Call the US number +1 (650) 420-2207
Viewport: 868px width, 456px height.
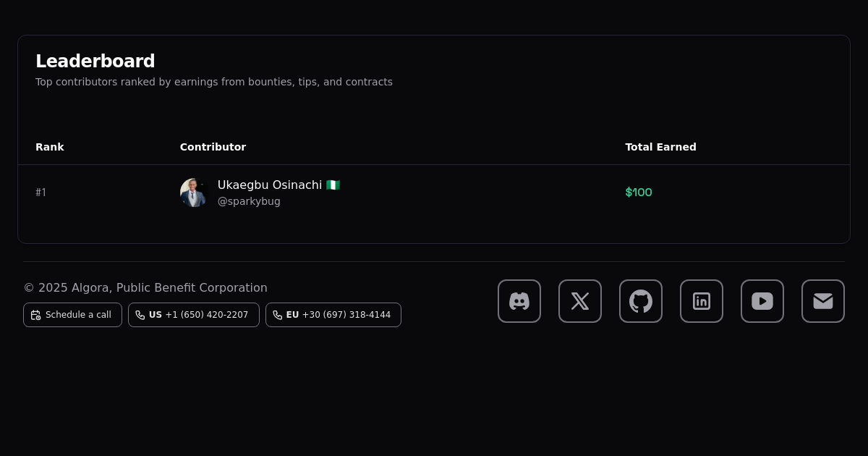206,315
